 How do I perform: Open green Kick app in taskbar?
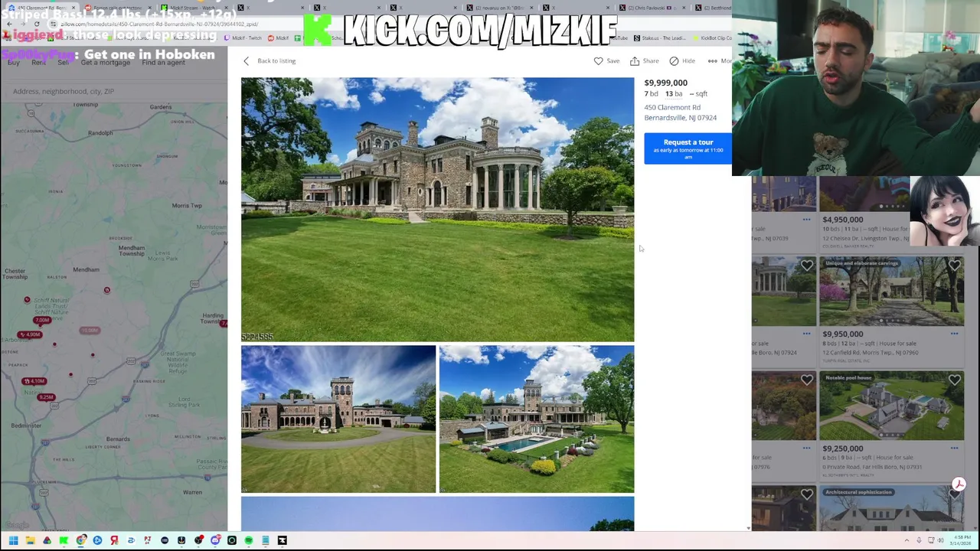coord(64,540)
